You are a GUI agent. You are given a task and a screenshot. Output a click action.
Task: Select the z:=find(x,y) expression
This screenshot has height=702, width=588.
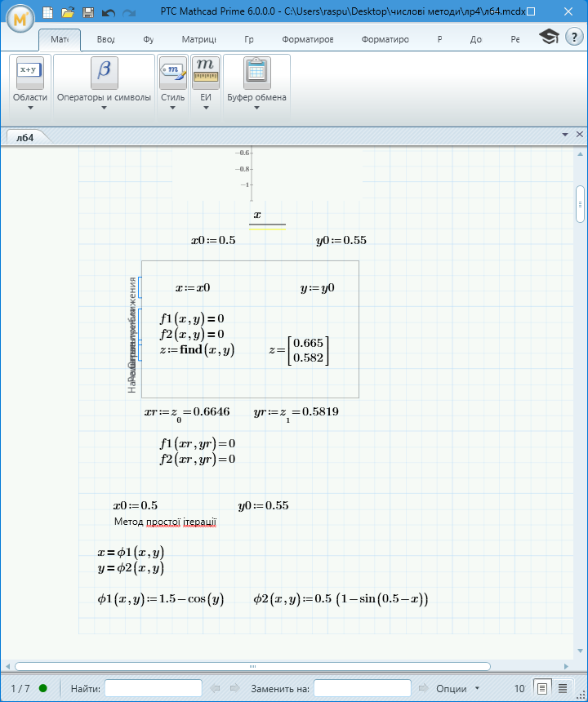click(x=197, y=349)
